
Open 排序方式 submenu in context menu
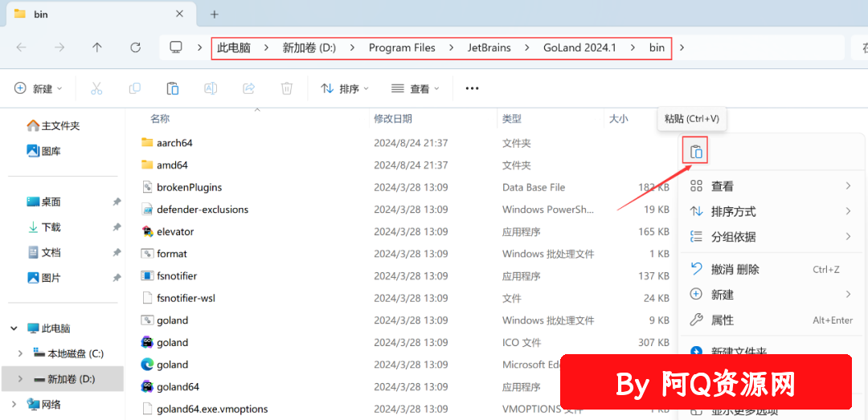pos(771,211)
